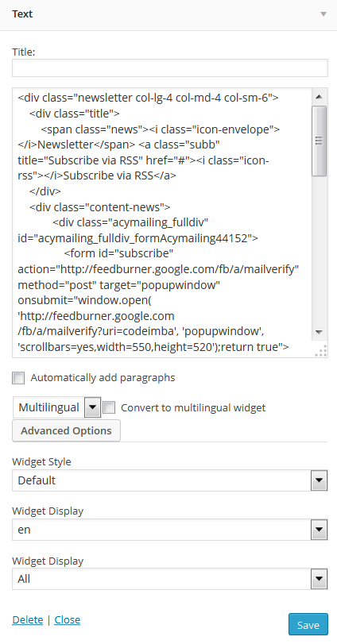Click inside the HTML code textarea
The width and height of the screenshot is (337, 644).
click(x=162, y=222)
